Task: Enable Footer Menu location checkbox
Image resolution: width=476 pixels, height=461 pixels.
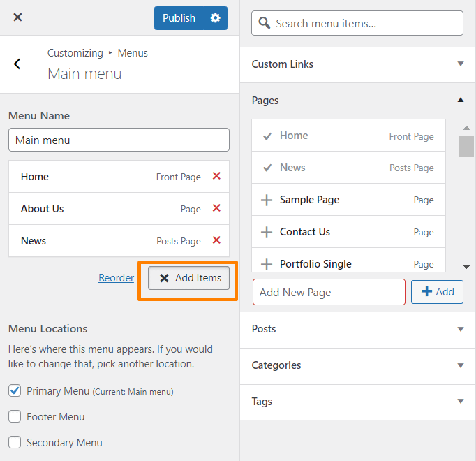Action: pyautogui.click(x=15, y=416)
